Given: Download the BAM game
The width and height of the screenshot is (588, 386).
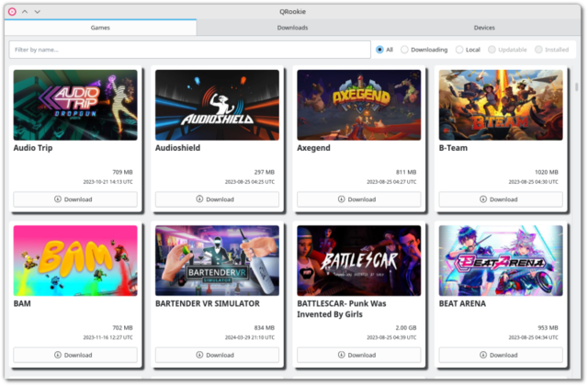Looking at the screenshot, I should point(75,355).
